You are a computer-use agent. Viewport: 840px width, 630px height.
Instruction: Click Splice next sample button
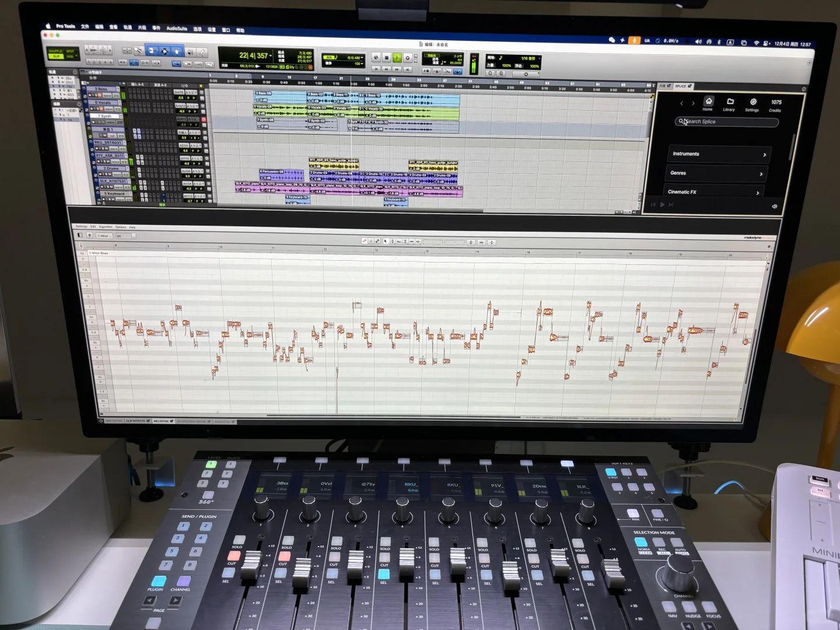coord(671,205)
